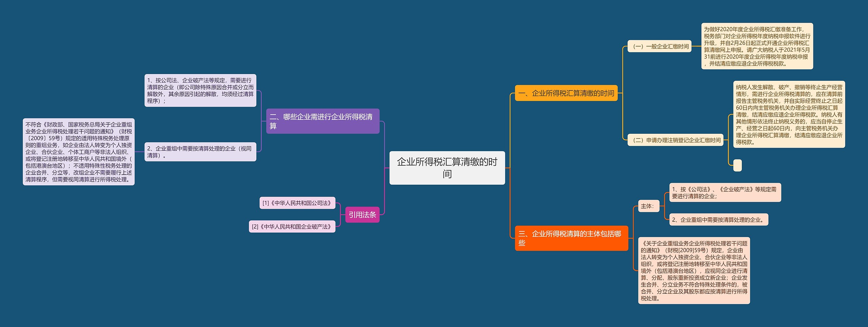
Task: Click the 按公司法、企业破产法等规定 note node
Action: (x=201, y=90)
